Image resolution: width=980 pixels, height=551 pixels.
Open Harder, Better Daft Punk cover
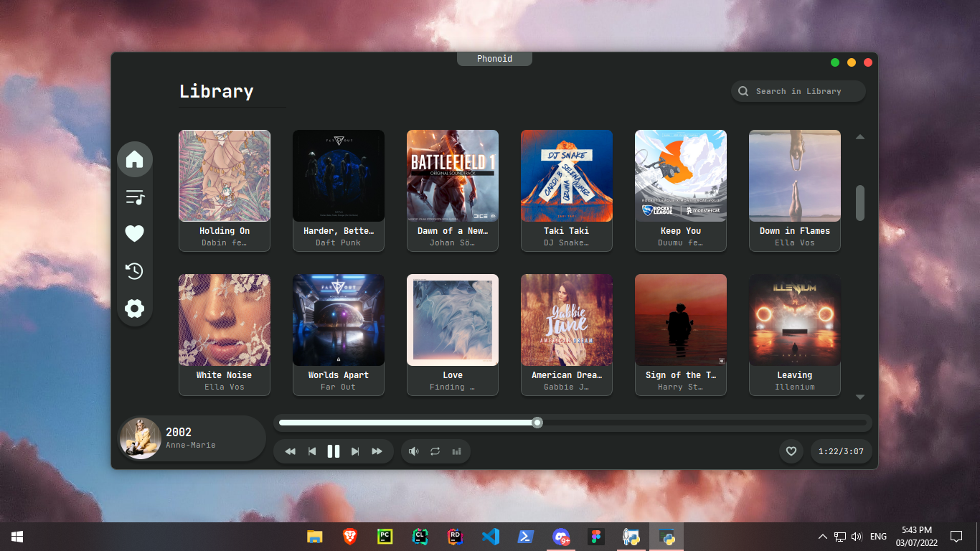(339, 176)
